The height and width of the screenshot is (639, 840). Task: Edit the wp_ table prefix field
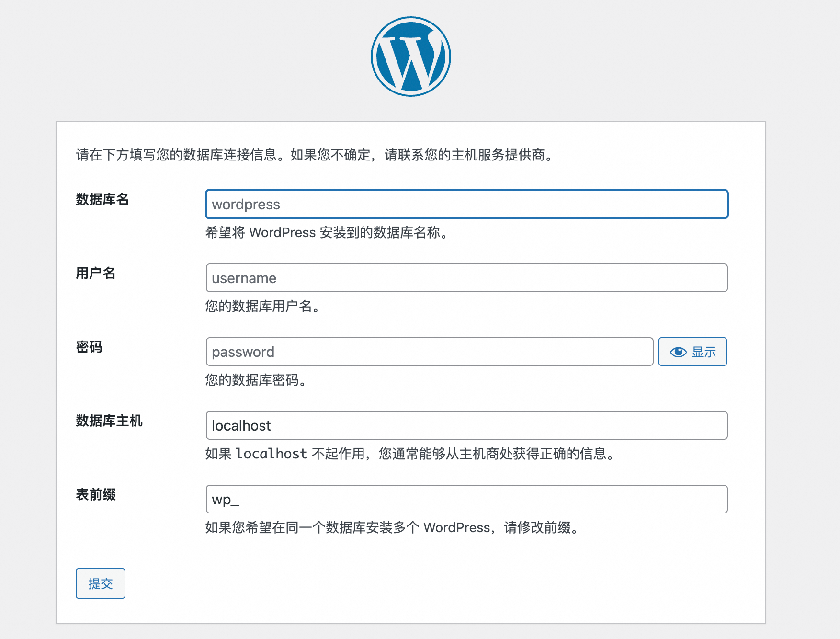pos(467,499)
